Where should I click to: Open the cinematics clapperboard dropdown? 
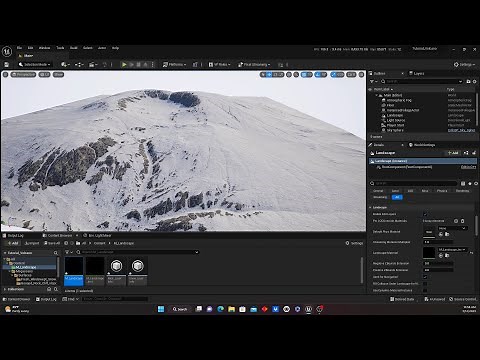click(x=93, y=65)
